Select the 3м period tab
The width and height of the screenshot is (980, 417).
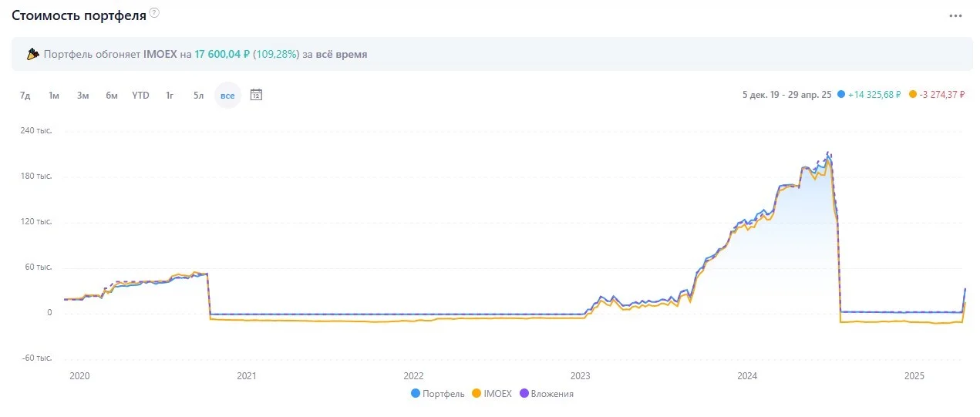pyautogui.click(x=83, y=96)
